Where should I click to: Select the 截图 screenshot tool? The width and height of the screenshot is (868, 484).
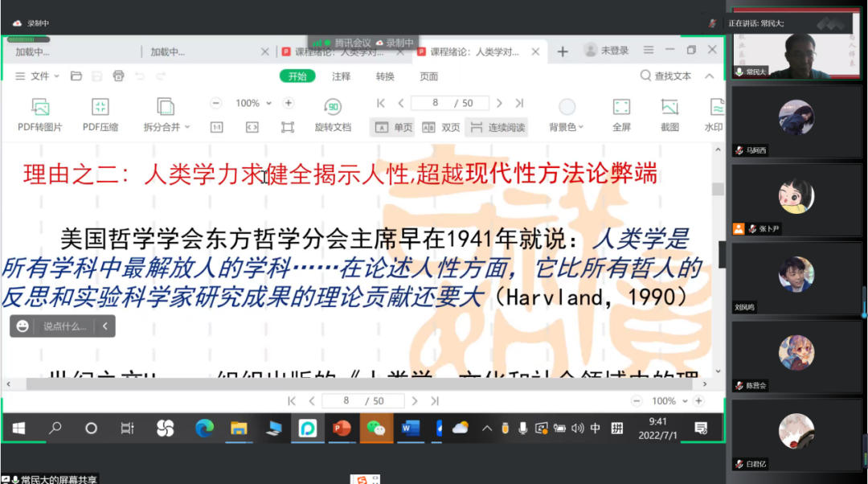(x=669, y=107)
